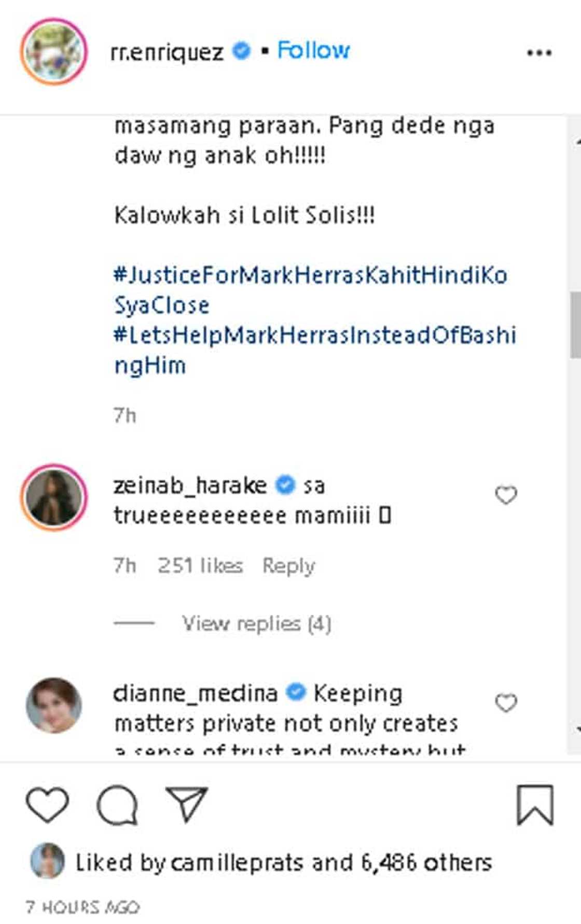Open the three-dot more options menu

(x=539, y=52)
